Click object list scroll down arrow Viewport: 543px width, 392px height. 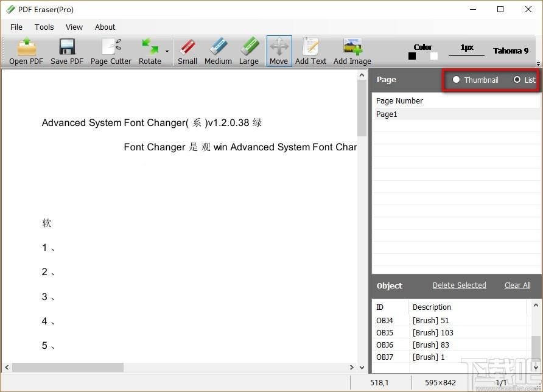[536, 368]
